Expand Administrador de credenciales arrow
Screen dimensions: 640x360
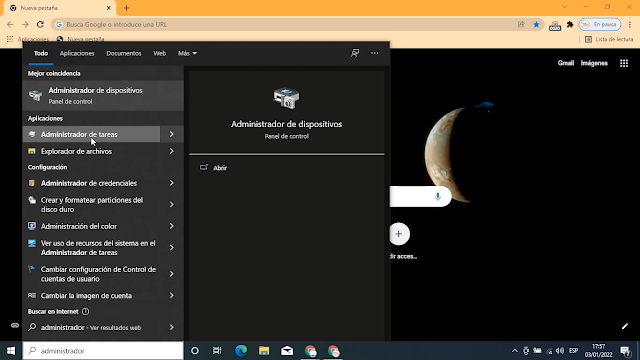coord(172,183)
